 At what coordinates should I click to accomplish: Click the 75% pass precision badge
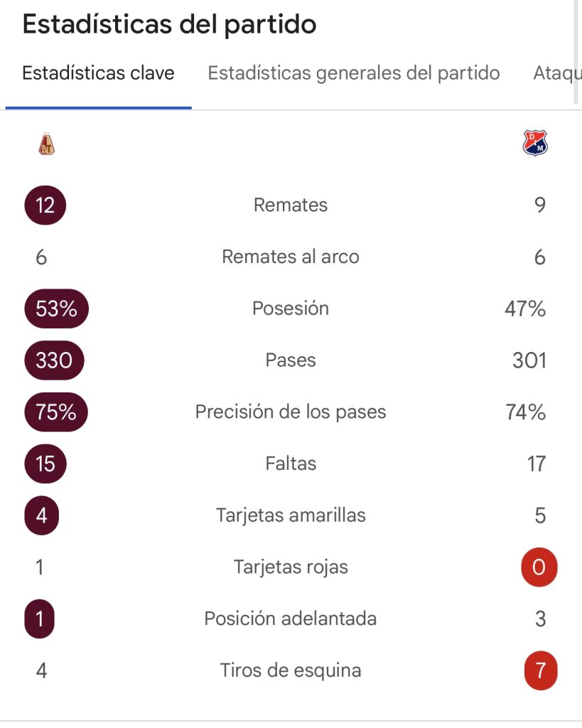click(x=56, y=412)
